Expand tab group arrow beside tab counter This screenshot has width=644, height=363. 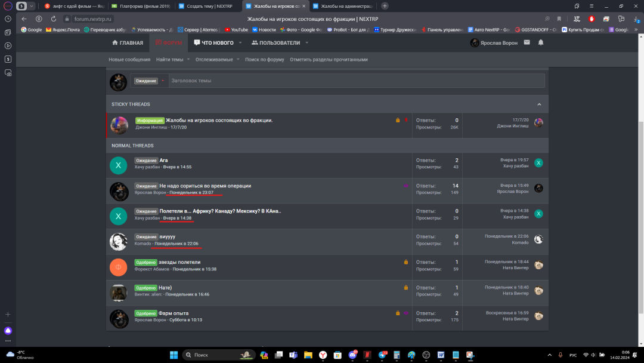pyautogui.click(x=31, y=6)
